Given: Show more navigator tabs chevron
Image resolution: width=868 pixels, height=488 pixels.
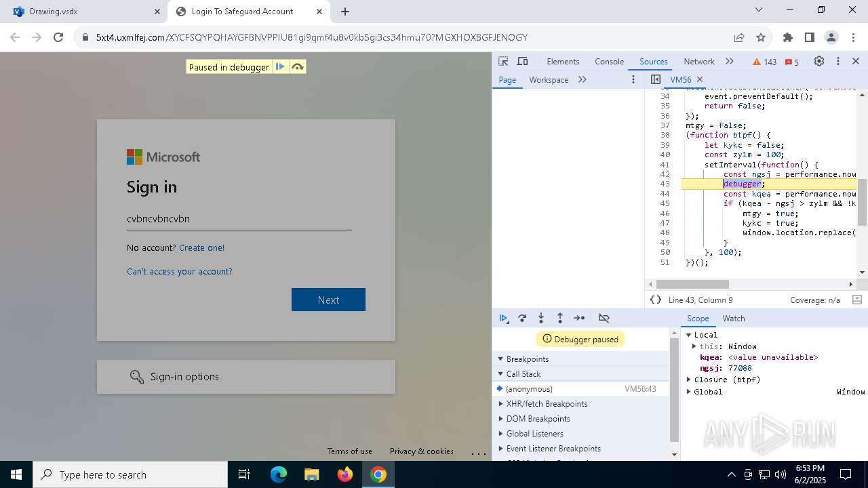Looking at the screenshot, I should (583, 79).
